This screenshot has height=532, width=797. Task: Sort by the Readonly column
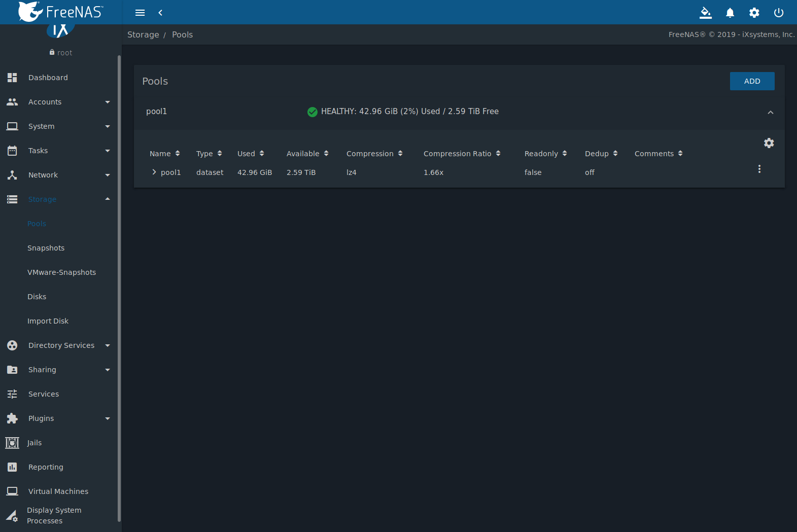(546, 154)
